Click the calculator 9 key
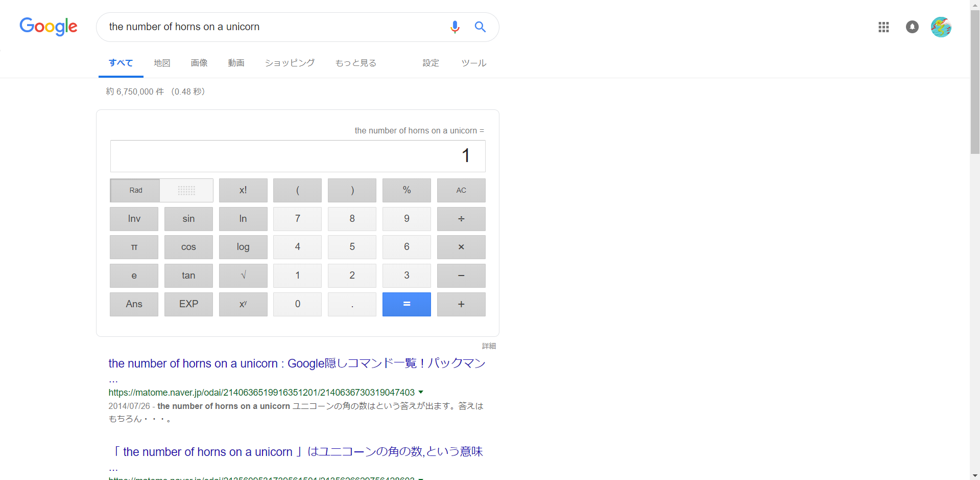The width and height of the screenshot is (980, 480). pyautogui.click(x=407, y=219)
